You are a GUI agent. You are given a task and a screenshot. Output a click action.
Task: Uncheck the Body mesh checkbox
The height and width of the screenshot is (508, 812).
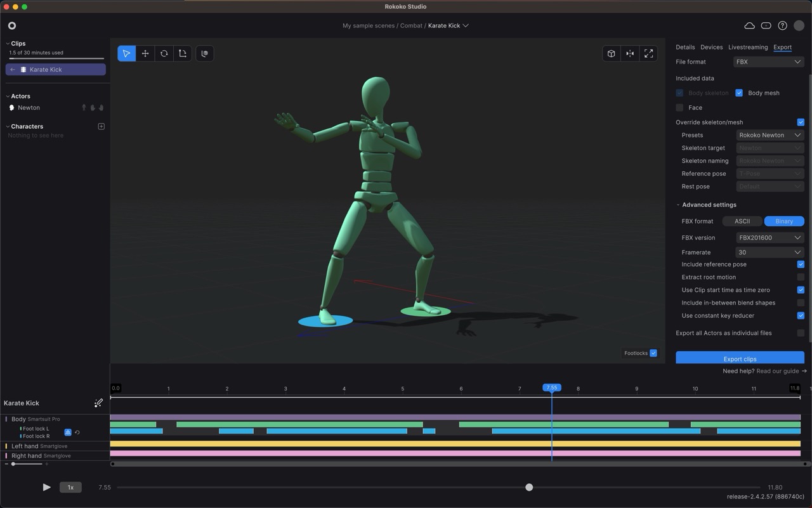[739, 93]
